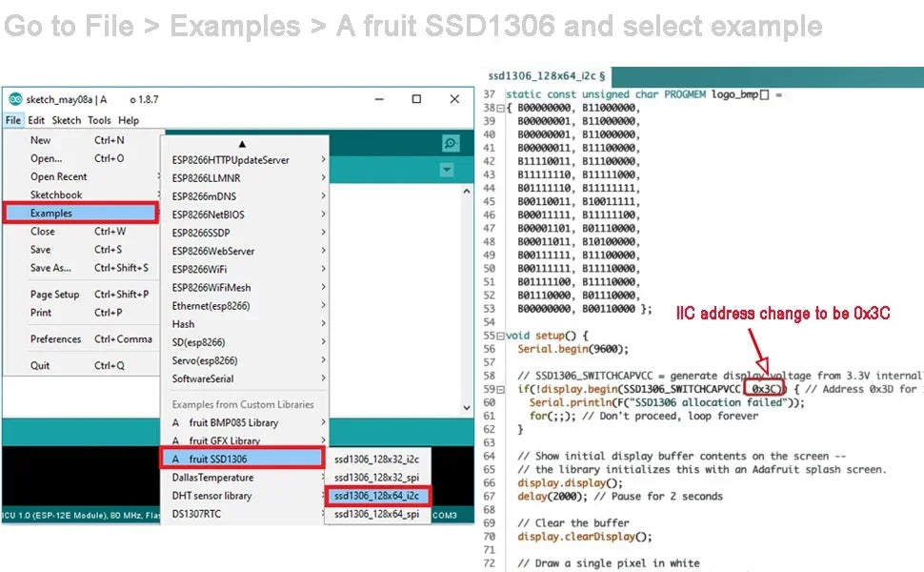Image resolution: width=924 pixels, height=572 pixels.
Task: Choose Open... from File menu
Action: [x=81, y=158]
